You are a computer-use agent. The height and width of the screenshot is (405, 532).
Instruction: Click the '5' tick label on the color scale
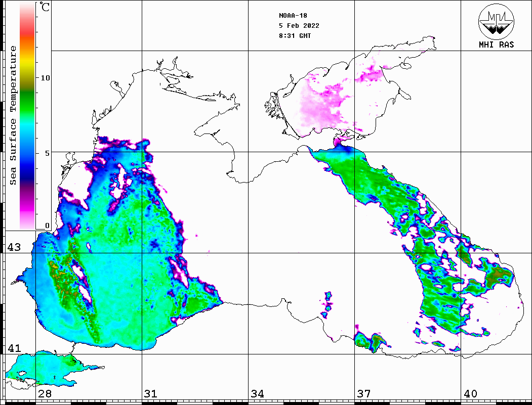47,153
